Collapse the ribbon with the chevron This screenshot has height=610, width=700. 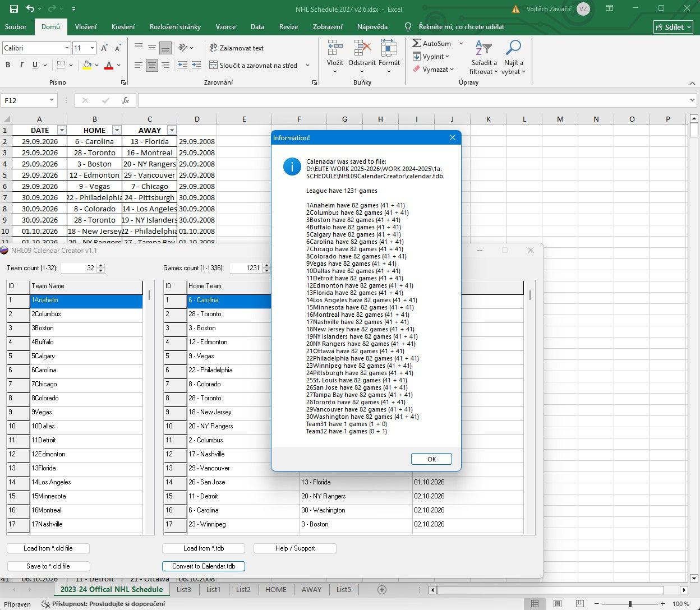(692, 82)
